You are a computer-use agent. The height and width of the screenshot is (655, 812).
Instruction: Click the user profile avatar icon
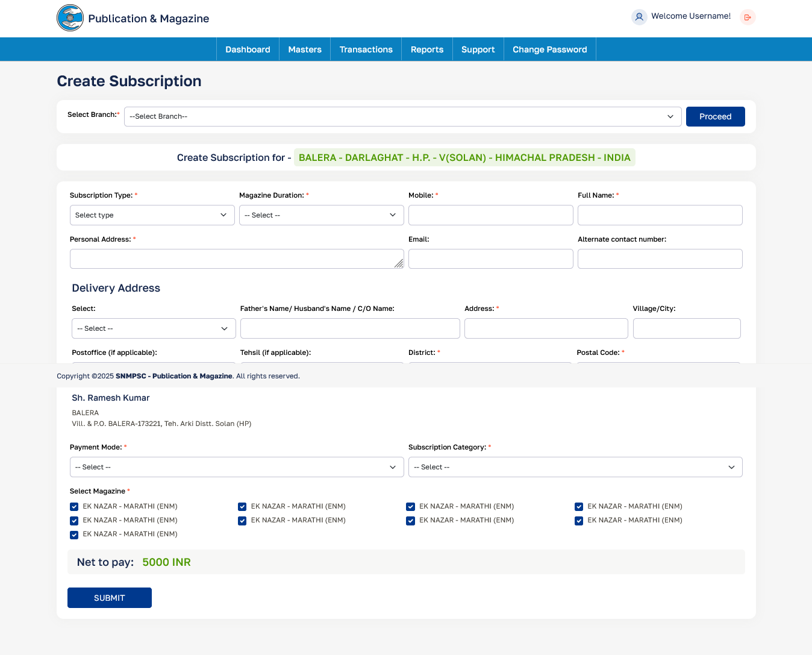pos(639,17)
